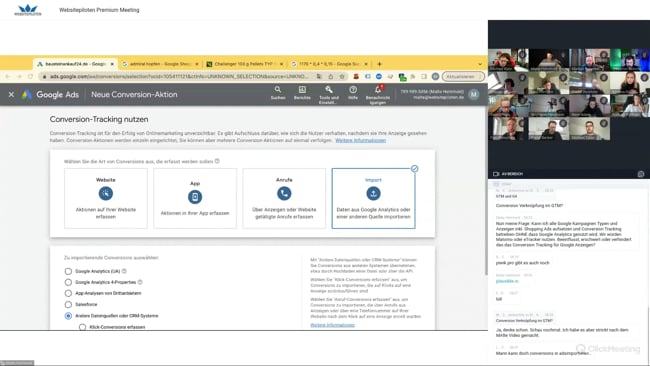Image resolution: width=650 pixels, height=366 pixels.
Task: Click the browser forward arrow
Action: coord(19,76)
